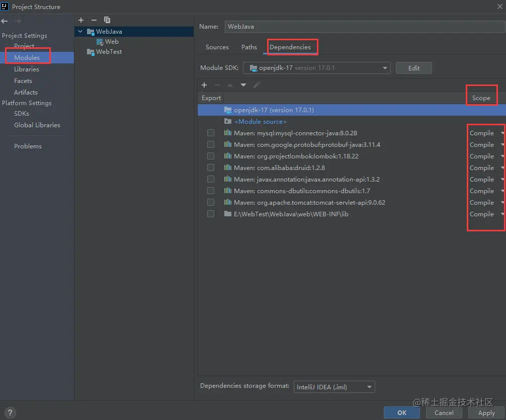Click library icon of protobuf-java row
The height and width of the screenshot is (420, 506).
228,144
